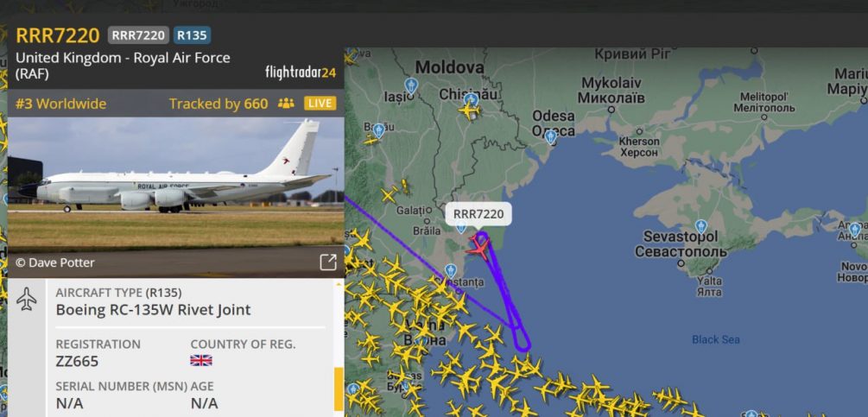
Task: Click the aircraft photo thumbnail
Action: (x=176, y=186)
